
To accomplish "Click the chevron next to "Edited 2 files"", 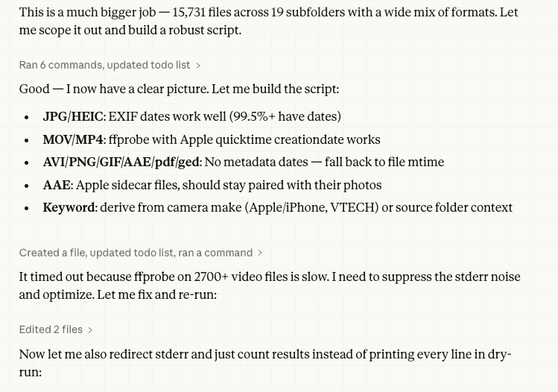I will 90,330.
